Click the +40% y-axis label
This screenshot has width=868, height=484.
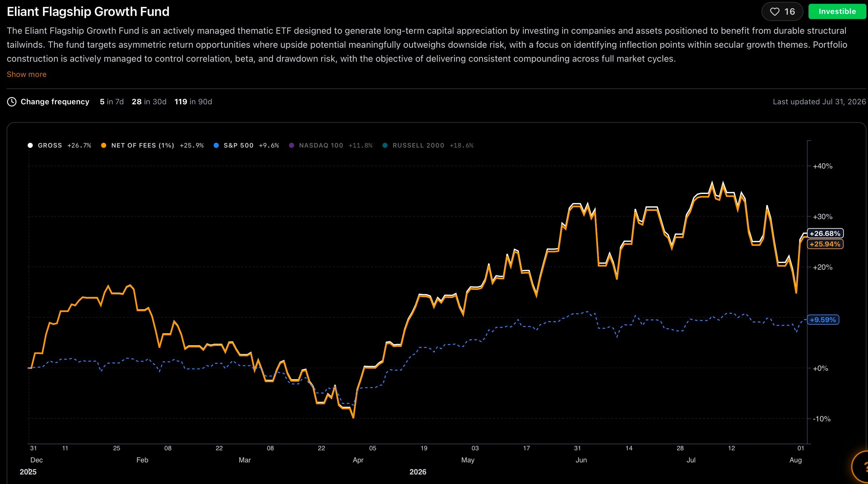pyautogui.click(x=823, y=166)
